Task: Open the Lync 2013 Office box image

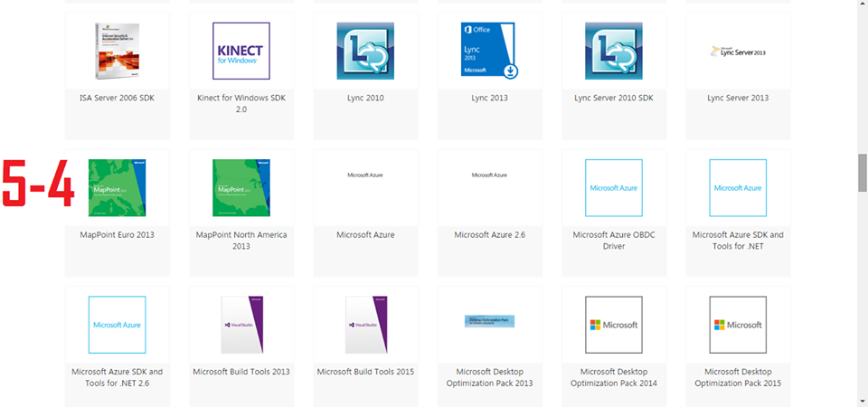Action: (x=489, y=51)
